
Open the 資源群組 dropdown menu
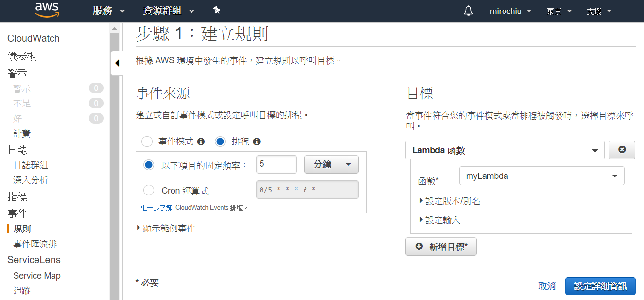coord(169,11)
